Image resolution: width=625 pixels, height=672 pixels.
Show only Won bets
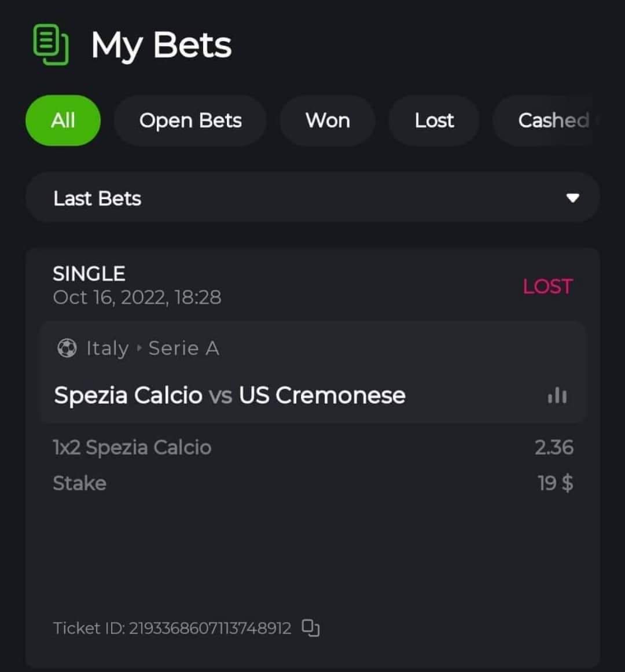pyautogui.click(x=328, y=120)
